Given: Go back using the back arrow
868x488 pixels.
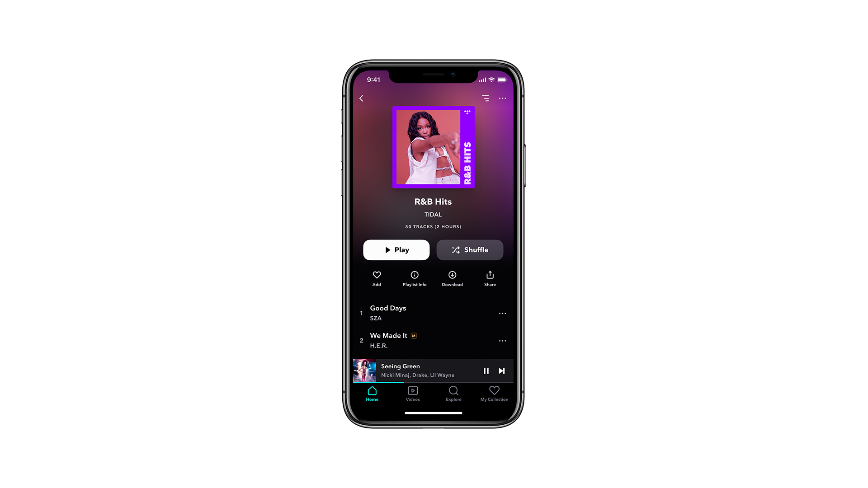Looking at the screenshot, I should 361,98.
